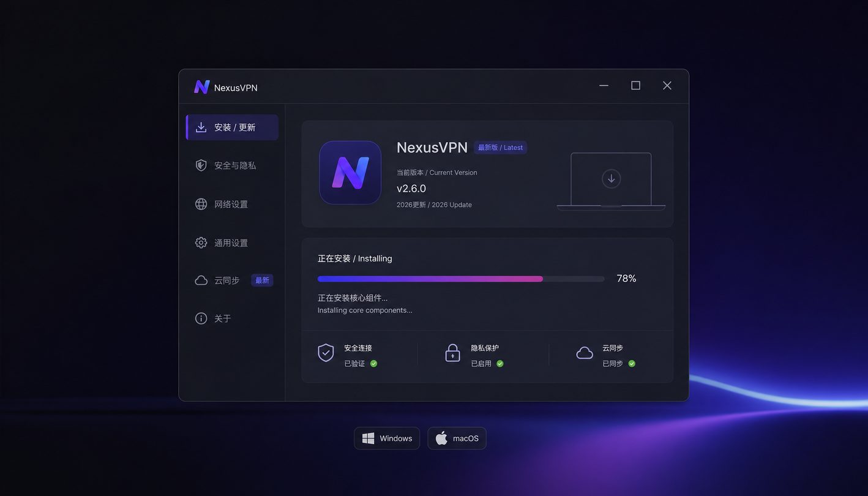
Task: Click the 2026更新 / 2026 Update text
Action: point(434,205)
